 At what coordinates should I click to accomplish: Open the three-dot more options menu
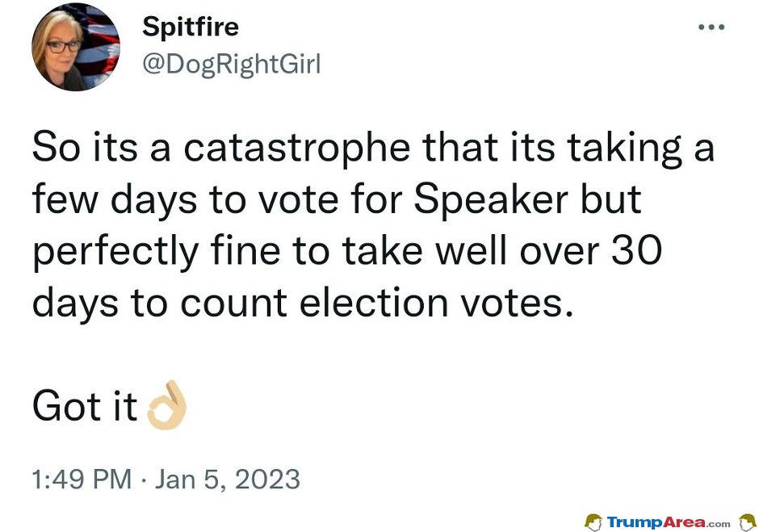[711, 27]
